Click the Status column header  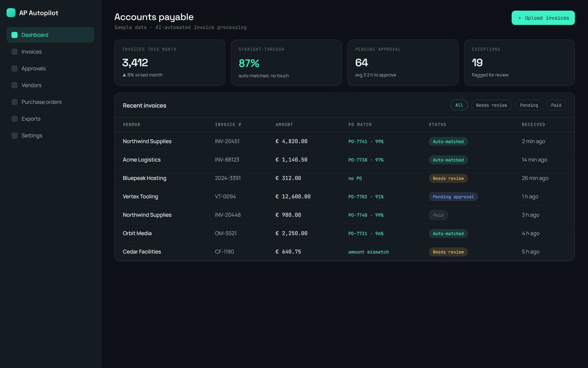point(437,125)
